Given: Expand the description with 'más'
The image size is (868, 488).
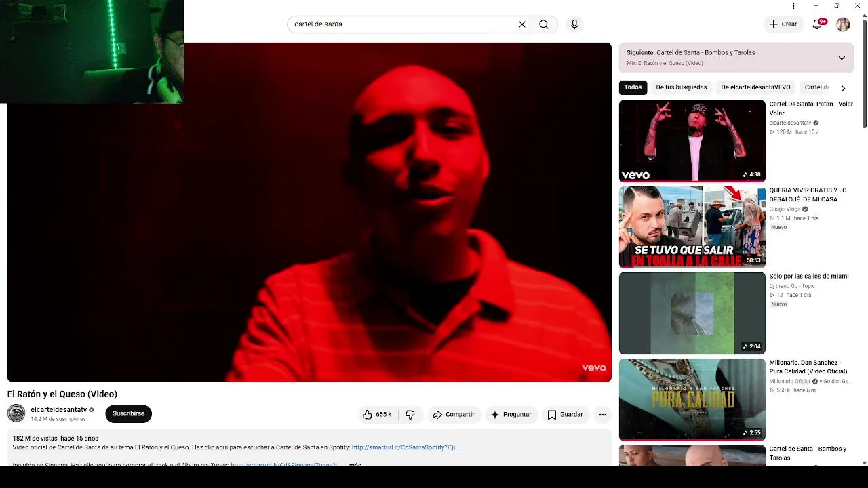Looking at the screenshot, I should 355,465.
